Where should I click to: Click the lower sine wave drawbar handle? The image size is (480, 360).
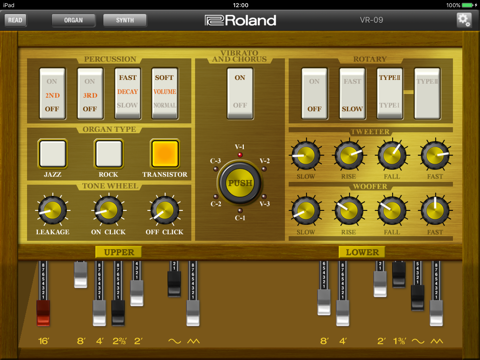417,298
